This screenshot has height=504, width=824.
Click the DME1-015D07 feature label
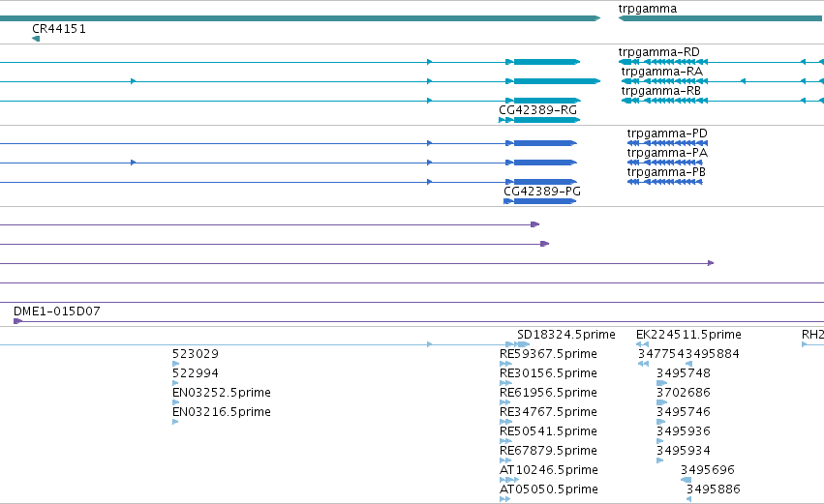[57, 311]
